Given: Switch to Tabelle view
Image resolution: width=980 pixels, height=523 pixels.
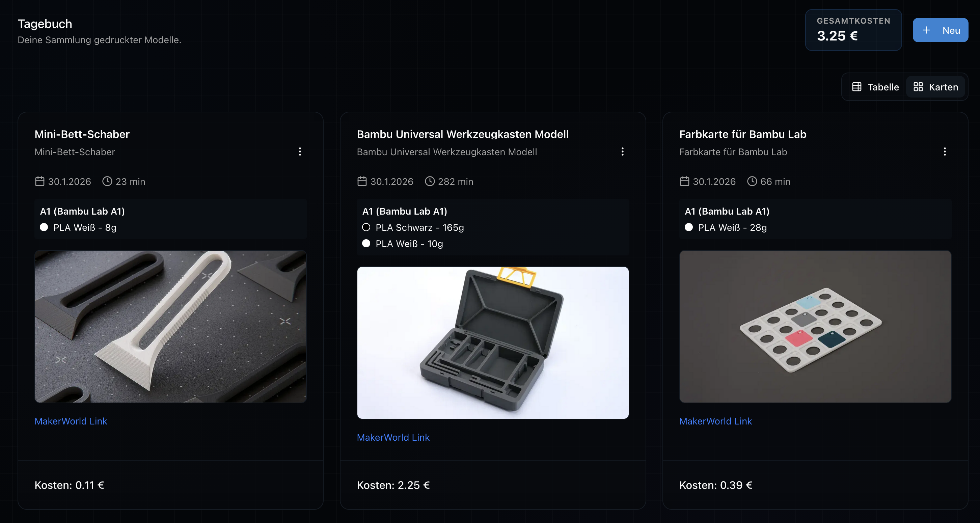Looking at the screenshot, I should 875,87.
